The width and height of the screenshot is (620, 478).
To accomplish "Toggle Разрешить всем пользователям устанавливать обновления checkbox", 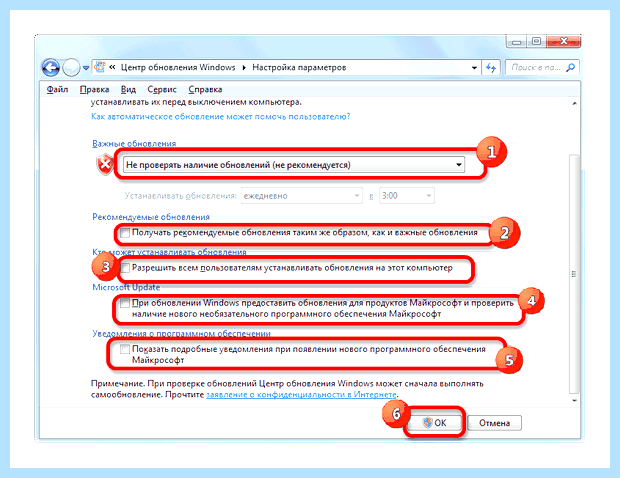I will pyautogui.click(x=125, y=268).
